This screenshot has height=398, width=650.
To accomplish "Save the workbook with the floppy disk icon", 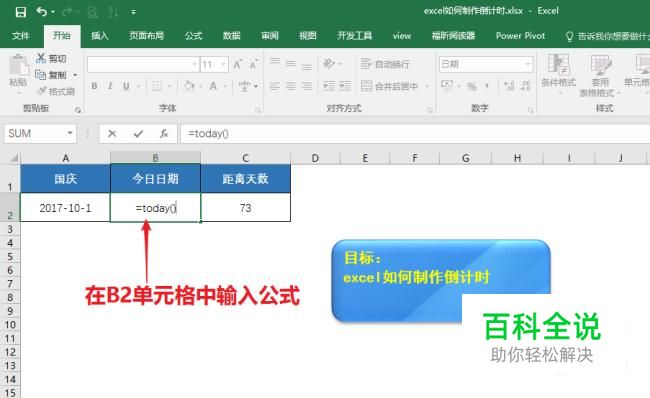I will coord(20,12).
